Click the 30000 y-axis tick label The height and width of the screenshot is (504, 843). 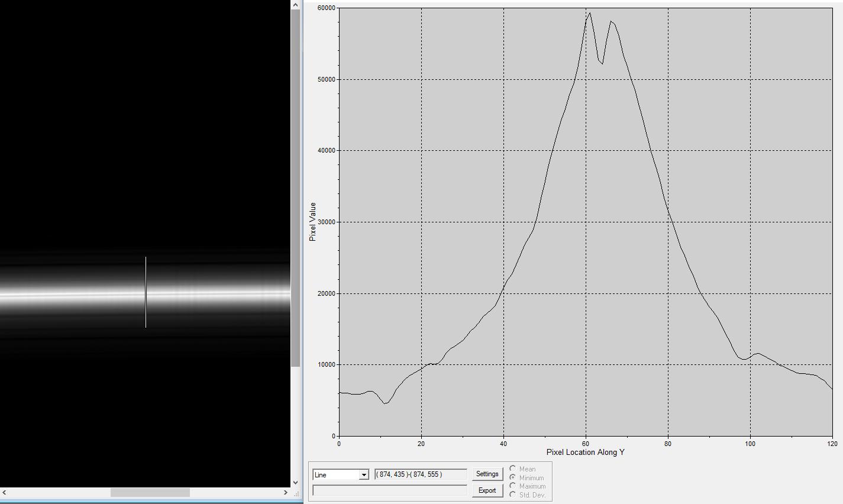pyautogui.click(x=326, y=222)
